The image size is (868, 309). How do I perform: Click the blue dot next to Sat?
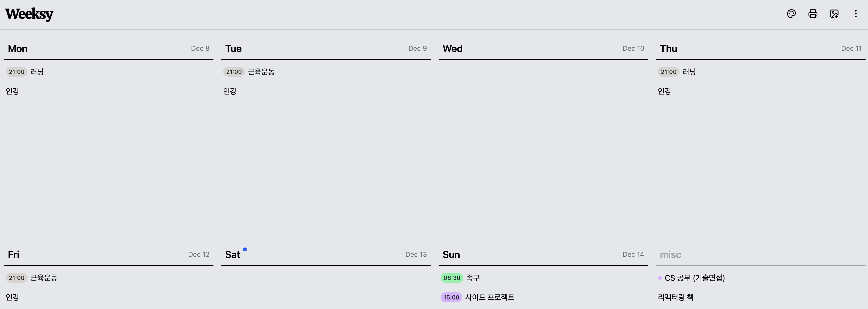click(x=245, y=249)
